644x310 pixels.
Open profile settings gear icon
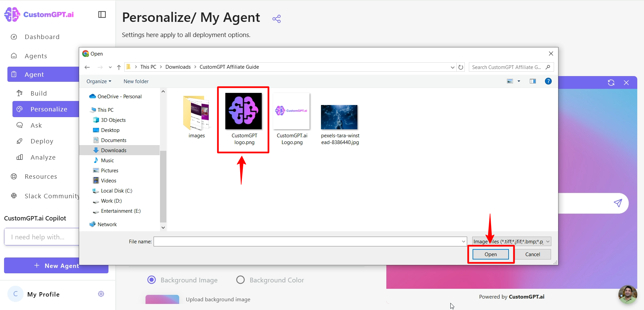coord(101,294)
